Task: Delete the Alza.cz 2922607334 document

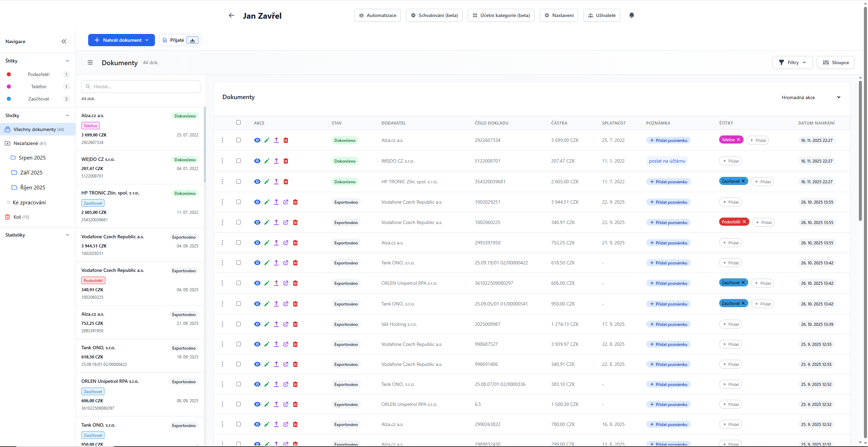Action: 286,140
